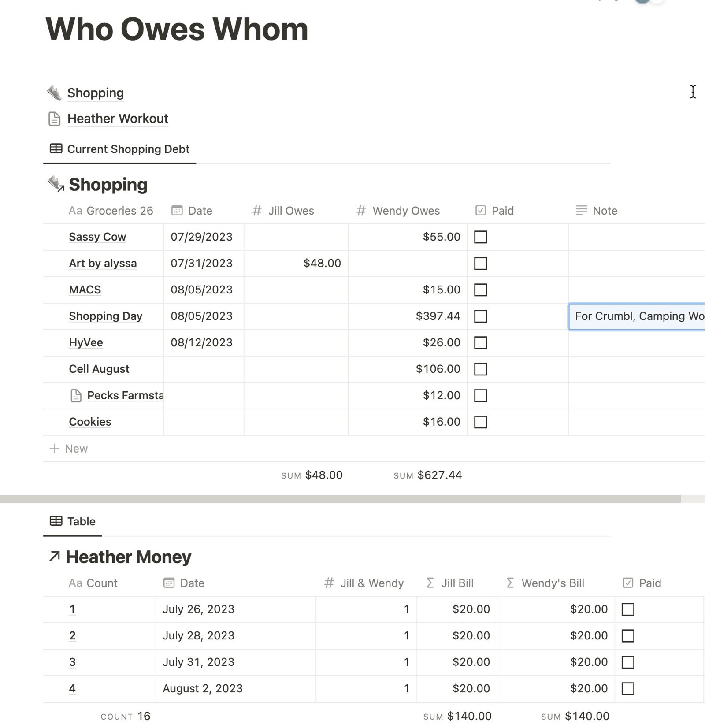
Task: Click the table icon on Current Shopping Debt
Action: point(56,149)
